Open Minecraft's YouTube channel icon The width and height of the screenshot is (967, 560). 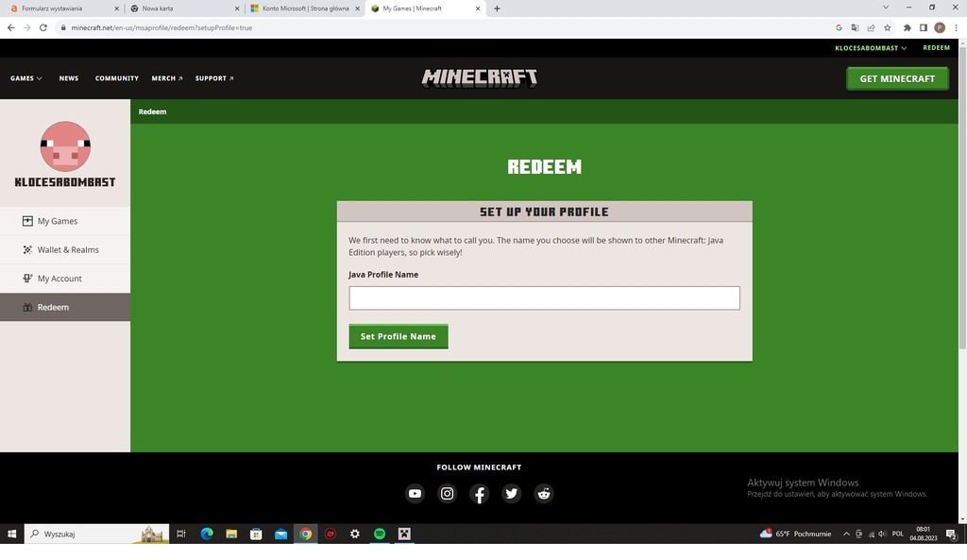[416, 493]
